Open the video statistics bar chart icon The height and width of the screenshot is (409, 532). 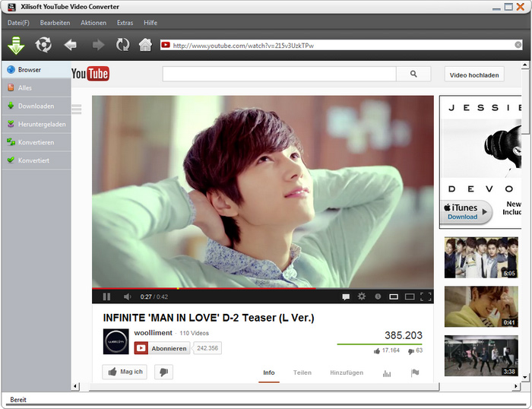tap(387, 373)
